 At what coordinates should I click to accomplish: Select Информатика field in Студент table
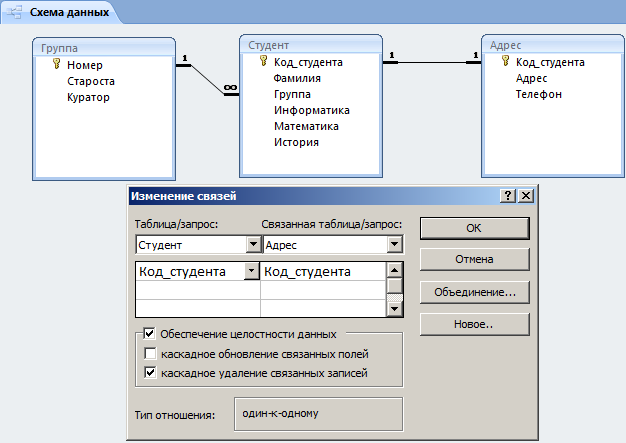coord(311,111)
